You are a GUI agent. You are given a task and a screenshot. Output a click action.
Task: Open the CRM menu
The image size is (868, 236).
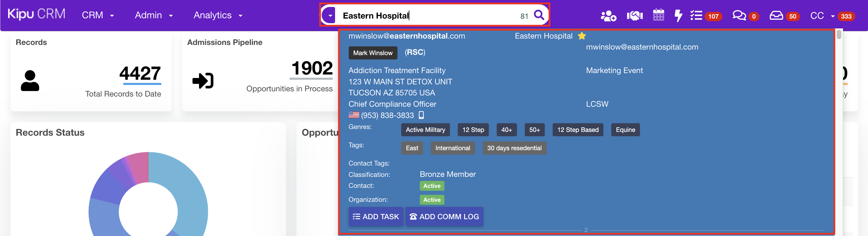[x=98, y=15]
